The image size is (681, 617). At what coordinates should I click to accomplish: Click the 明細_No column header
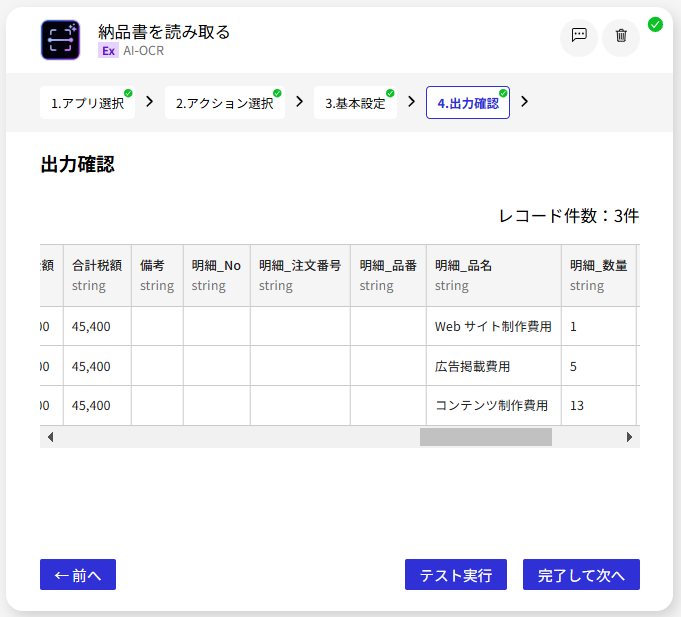(217, 275)
